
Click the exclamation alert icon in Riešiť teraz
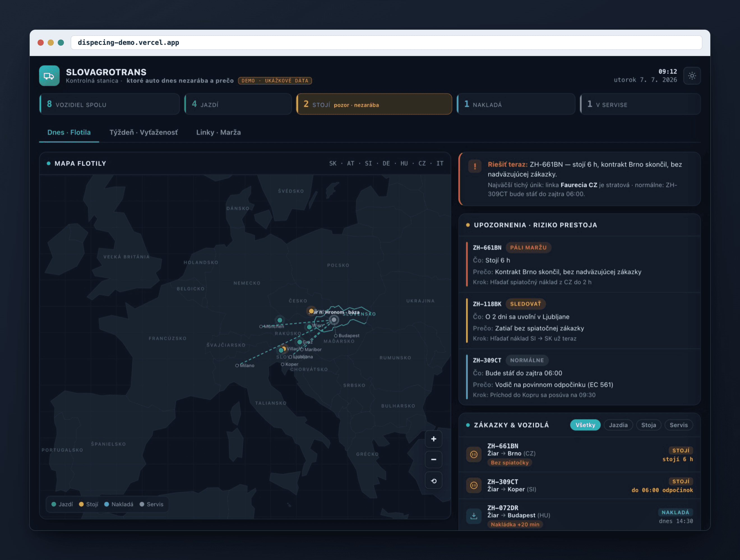475,166
